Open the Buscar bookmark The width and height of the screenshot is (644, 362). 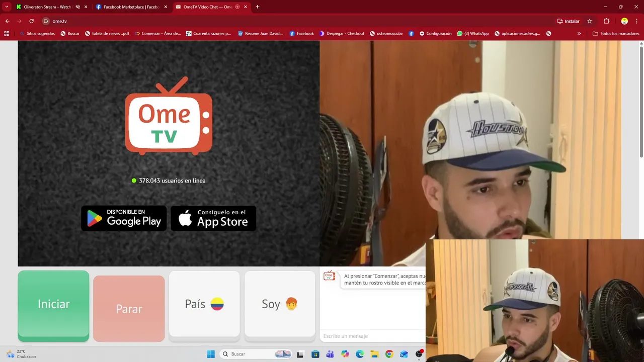coord(70,34)
